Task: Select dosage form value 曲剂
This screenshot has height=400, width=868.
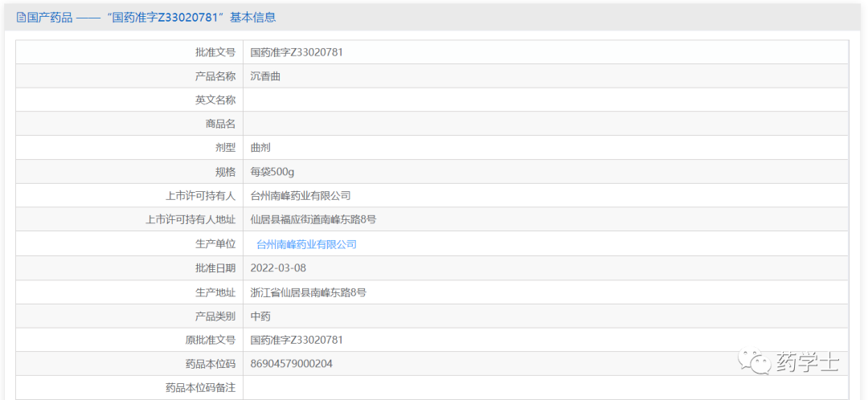Action: point(260,148)
